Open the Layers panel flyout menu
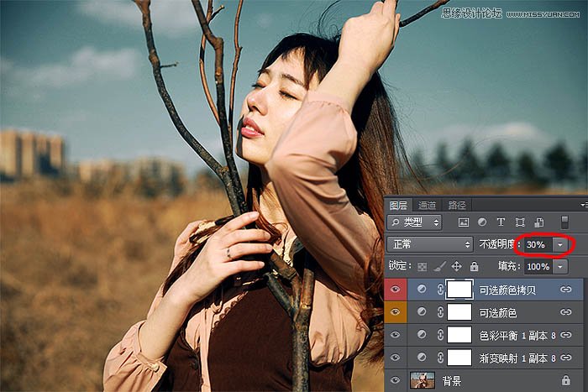Image resolution: width=588 pixels, height=392 pixels. pyautogui.click(x=584, y=205)
